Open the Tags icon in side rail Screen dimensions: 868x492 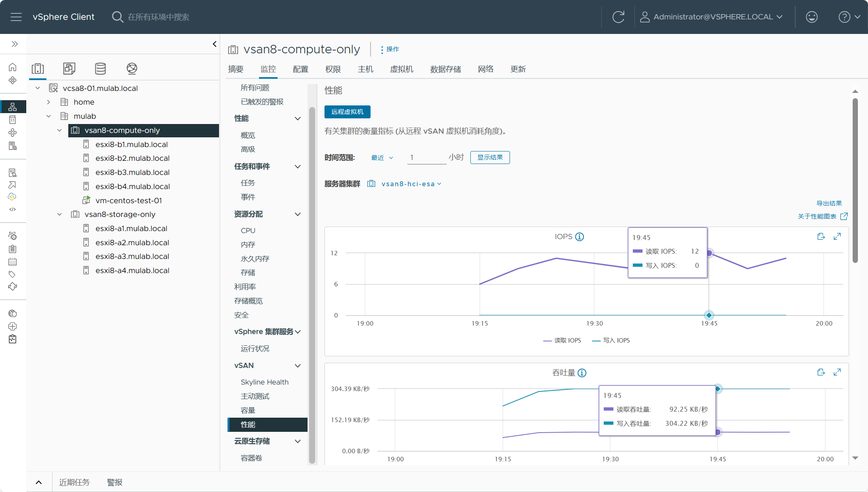pyautogui.click(x=13, y=274)
